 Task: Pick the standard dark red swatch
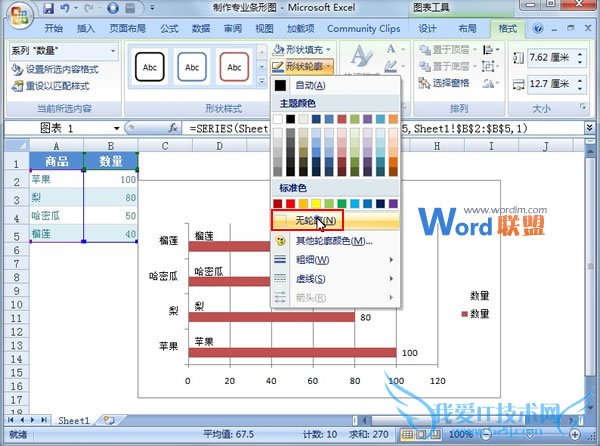[x=278, y=203]
